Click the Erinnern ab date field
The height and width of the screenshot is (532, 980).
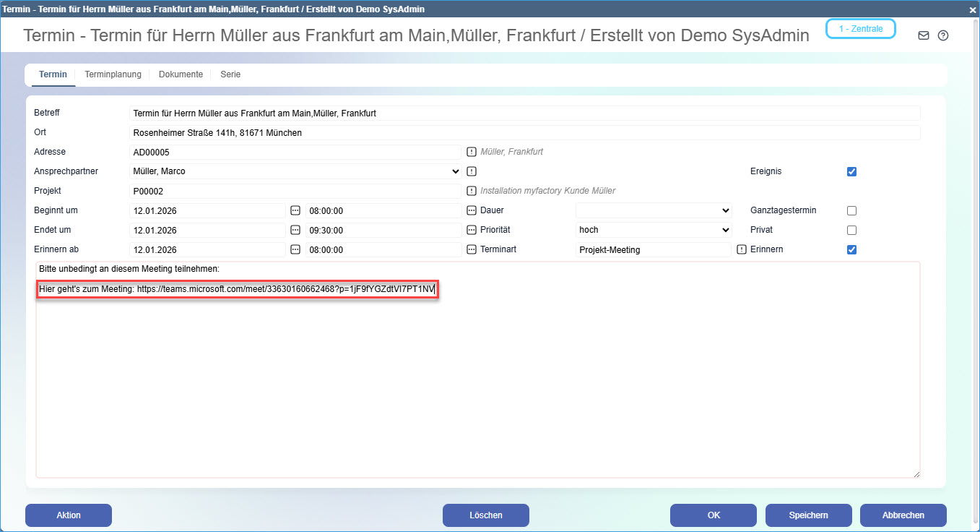click(x=208, y=249)
